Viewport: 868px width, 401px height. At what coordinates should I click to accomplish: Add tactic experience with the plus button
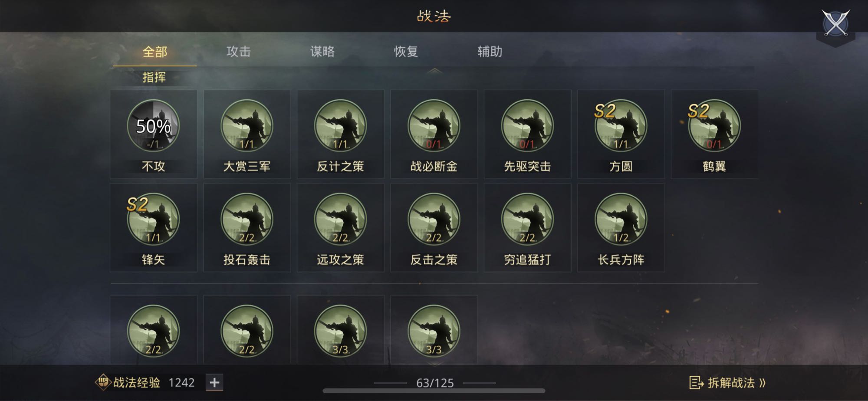point(214,382)
